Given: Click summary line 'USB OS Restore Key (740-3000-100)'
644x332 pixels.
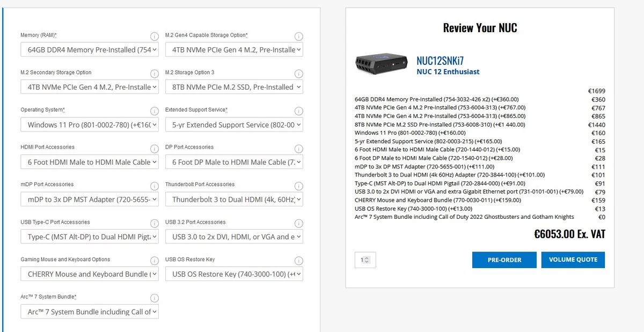Looking at the screenshot, I should click(x=414, y=209).
